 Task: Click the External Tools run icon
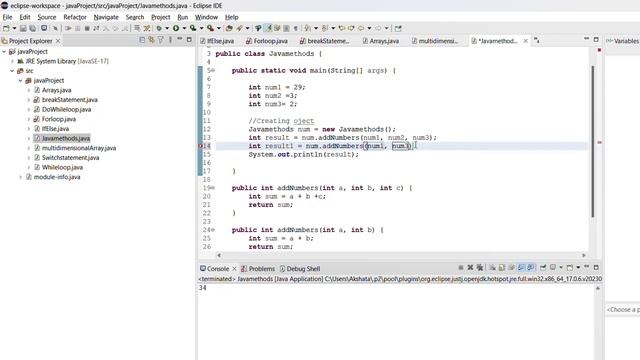point(210,28)
